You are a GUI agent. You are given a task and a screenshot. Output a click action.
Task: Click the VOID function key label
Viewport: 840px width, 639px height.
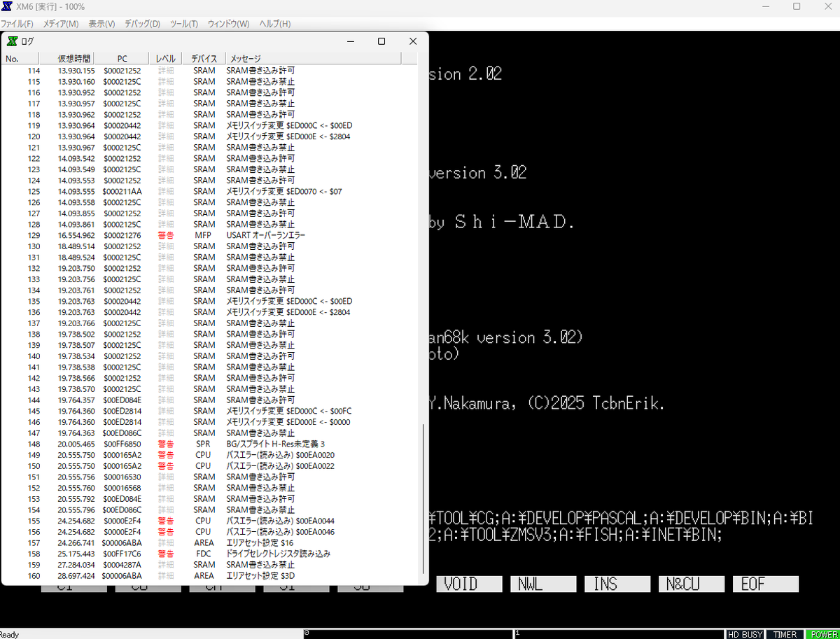(469, 584)
